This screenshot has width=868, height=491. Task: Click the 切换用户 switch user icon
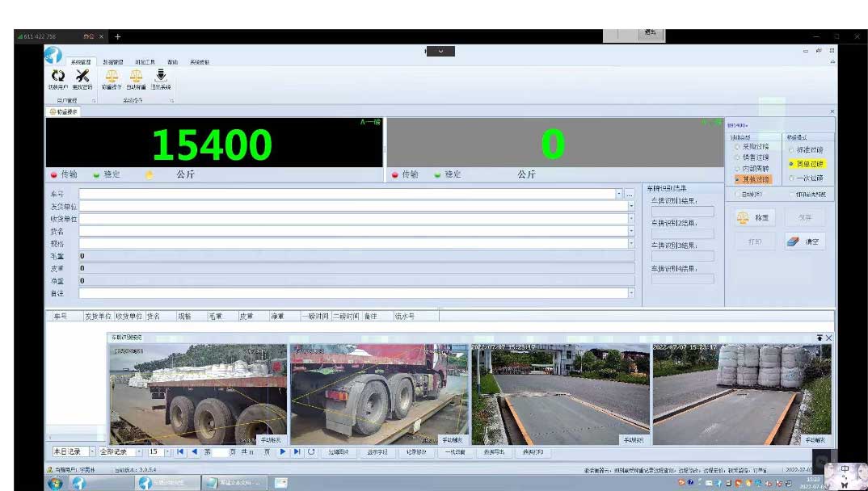[58, 76]
